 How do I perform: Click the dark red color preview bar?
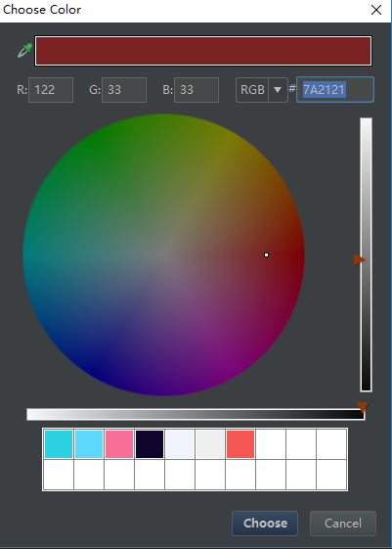(x=203, y=51)
